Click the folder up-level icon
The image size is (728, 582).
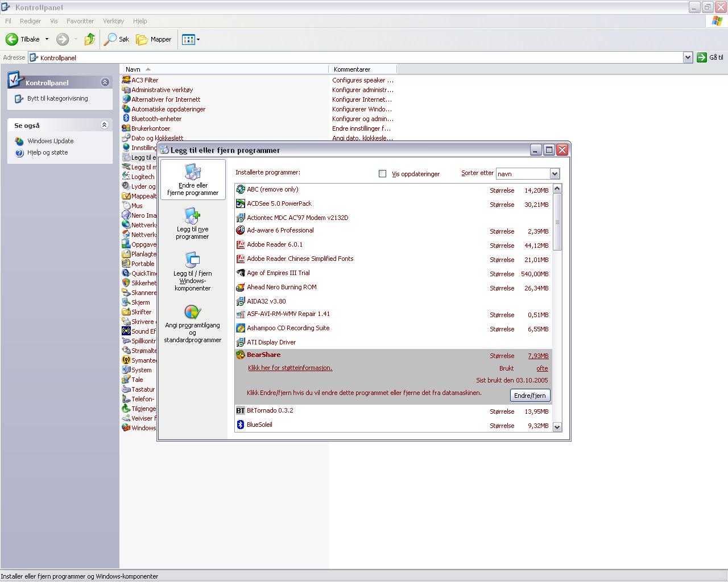tap(89, 39)
